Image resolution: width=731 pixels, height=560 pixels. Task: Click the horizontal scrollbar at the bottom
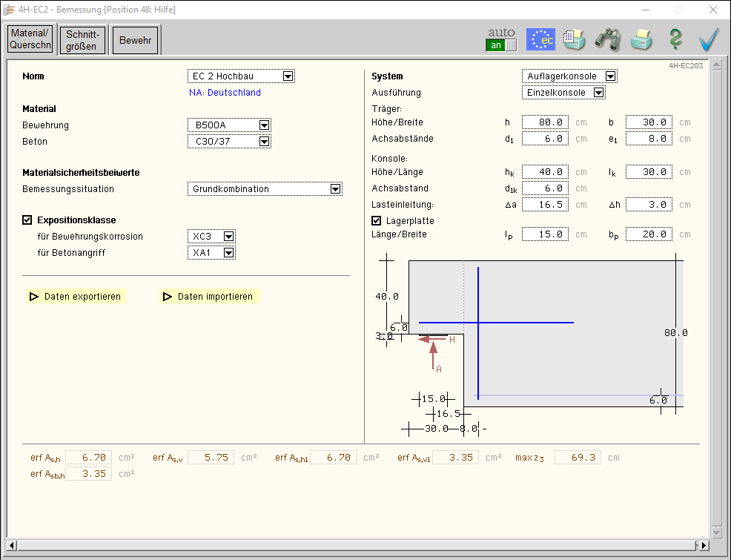pyautogui.click(x=356, y=546)
